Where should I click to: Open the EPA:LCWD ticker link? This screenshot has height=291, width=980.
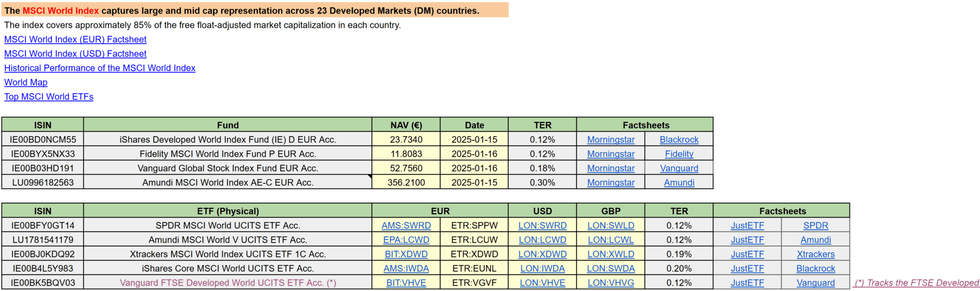406,240
